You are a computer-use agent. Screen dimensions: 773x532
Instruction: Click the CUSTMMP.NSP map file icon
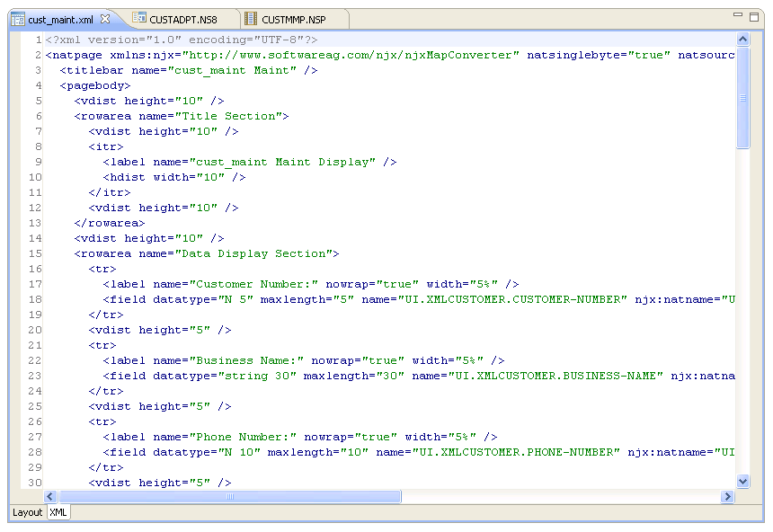[x=251, y=19]
